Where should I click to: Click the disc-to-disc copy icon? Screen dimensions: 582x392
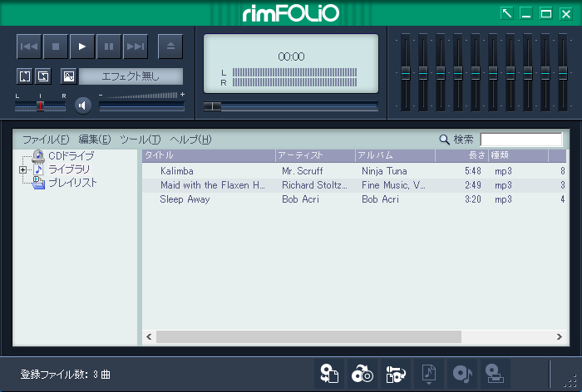(363, 374)
